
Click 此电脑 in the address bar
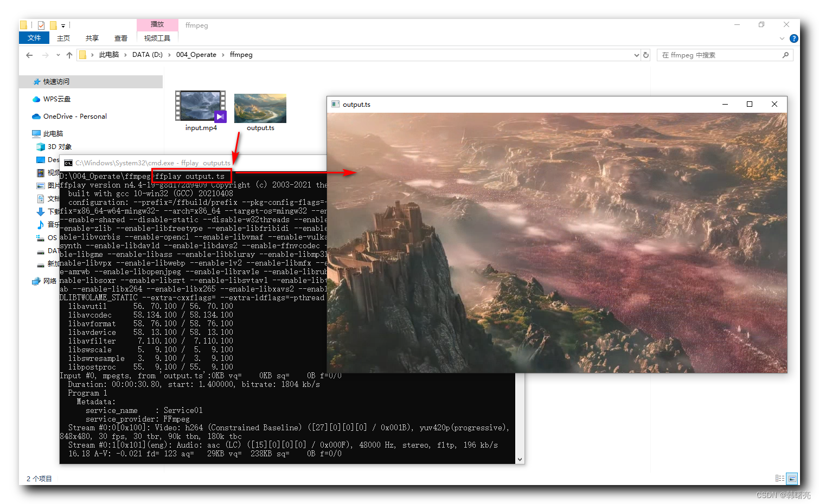coord(108,55)
